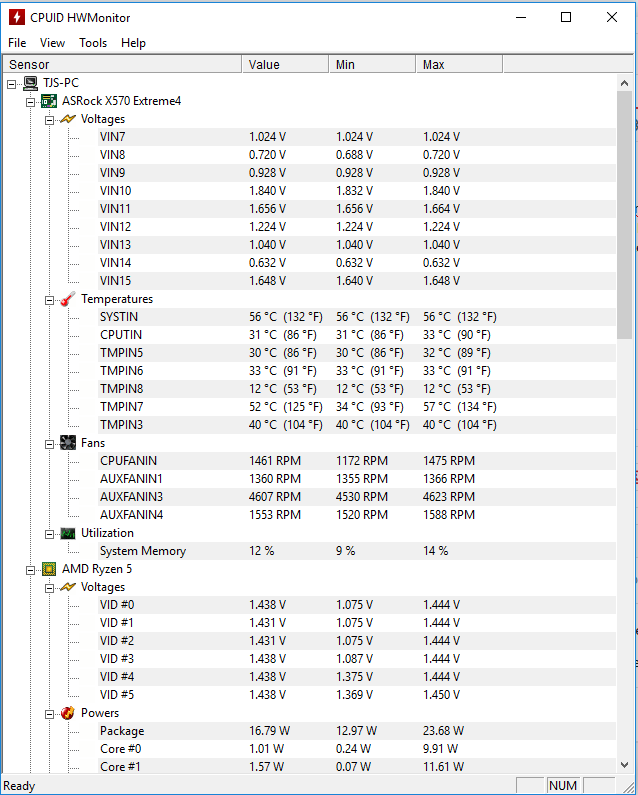Select the TMPIN5 temperature row
Screen dimensions: 638x795
tap(357, 353)
